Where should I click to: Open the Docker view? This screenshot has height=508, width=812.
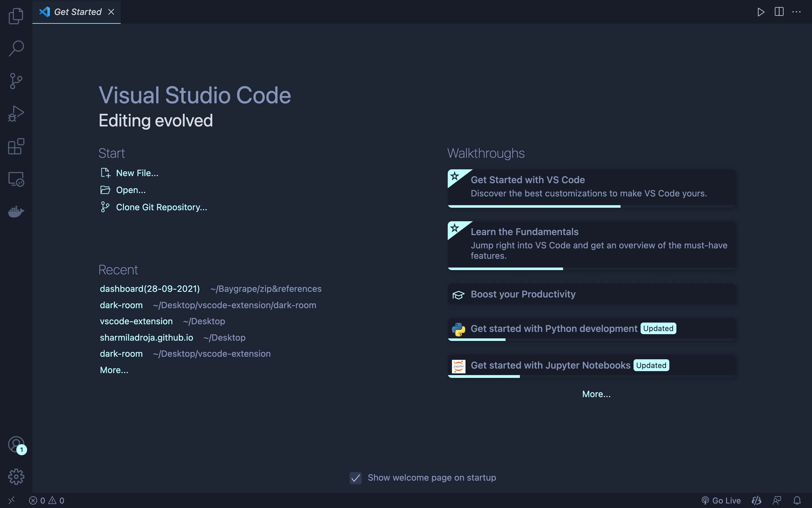point(16,211)
